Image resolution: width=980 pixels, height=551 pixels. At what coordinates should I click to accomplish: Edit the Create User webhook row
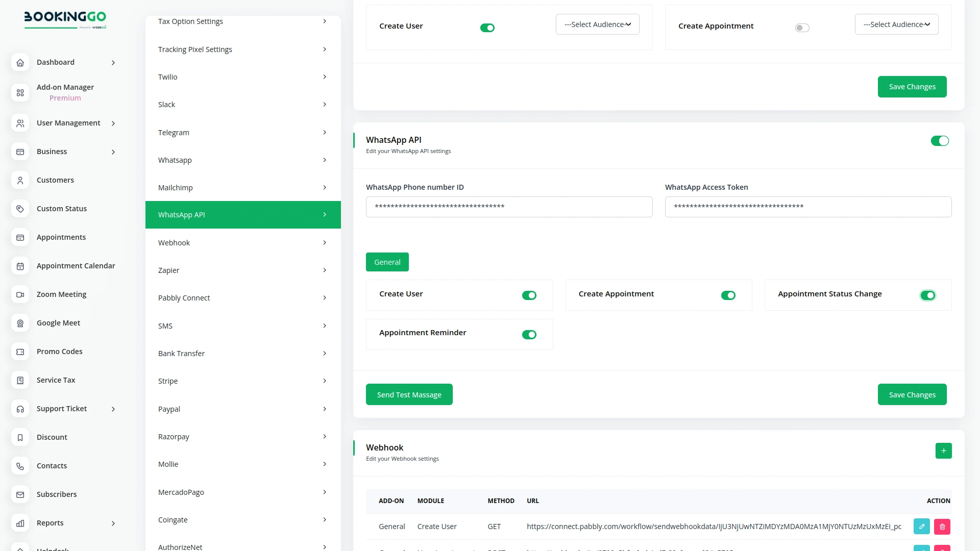pos(921,527)
